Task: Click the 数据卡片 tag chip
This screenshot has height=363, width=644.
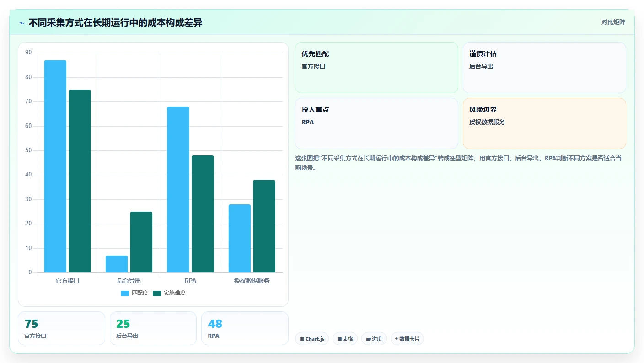Action: click(x=407, y=339)
